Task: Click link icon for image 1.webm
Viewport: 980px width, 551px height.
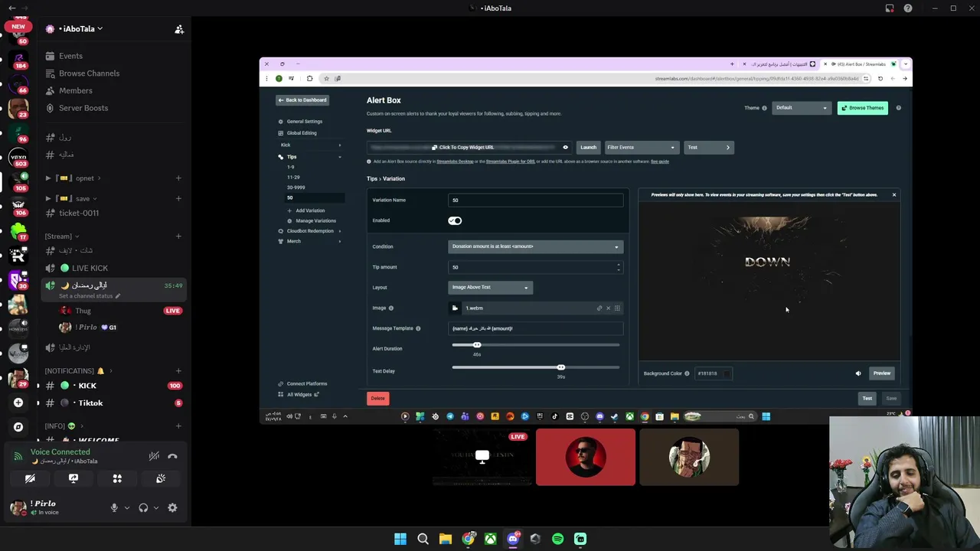Action: pos(599,308)
